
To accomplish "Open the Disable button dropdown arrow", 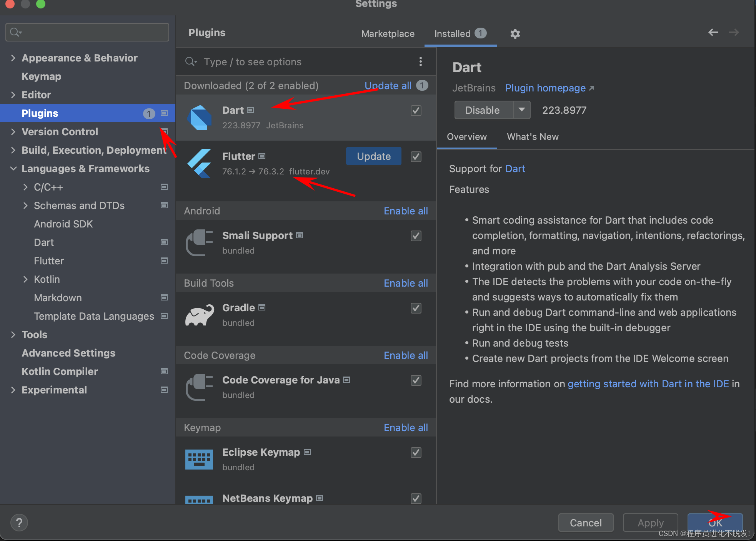I will (x=521, y=110).
